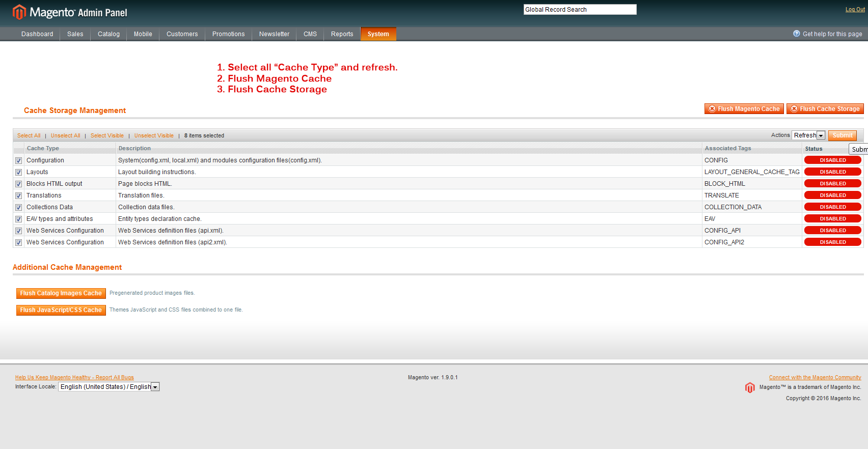
Task: Open the Dashboard menu
Action: (x=37, y=34)
